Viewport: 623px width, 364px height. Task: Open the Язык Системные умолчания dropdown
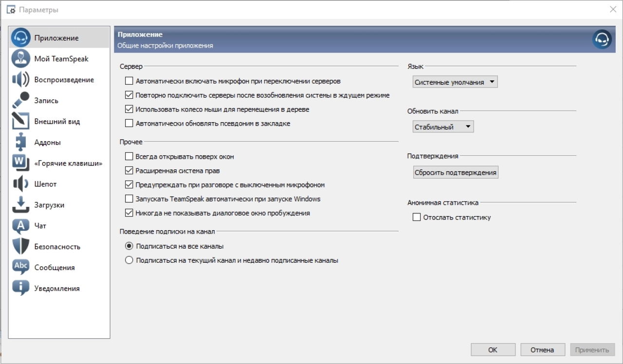click(455, 82)
